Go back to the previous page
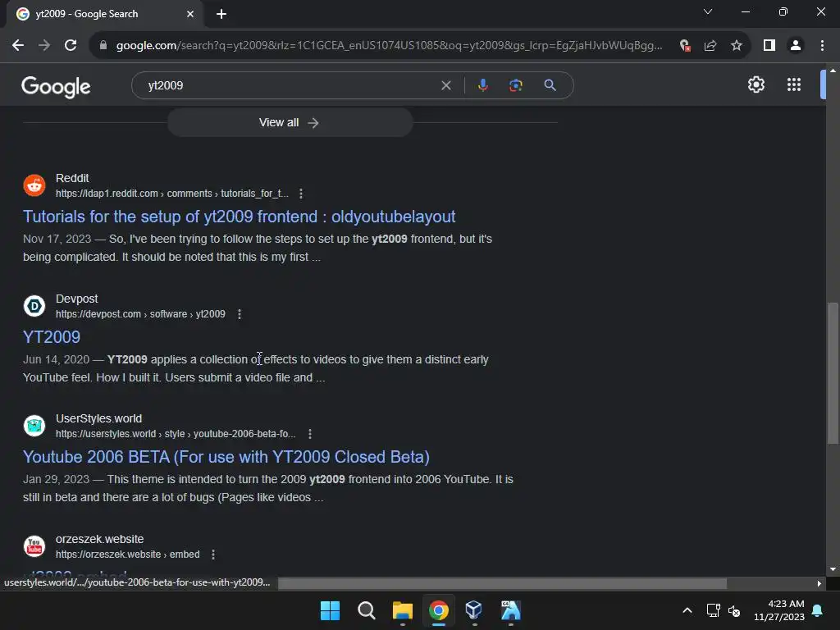The height and width of the screenshot is (630, 840). click(18, 46)
